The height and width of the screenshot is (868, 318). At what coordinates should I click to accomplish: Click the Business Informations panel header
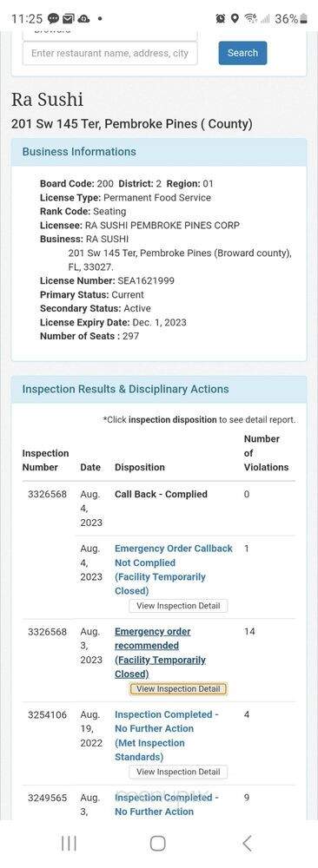159,152
